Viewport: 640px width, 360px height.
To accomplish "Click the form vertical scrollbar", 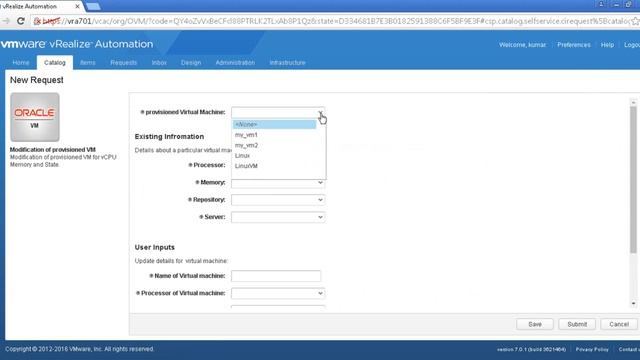I will [633, 180].
